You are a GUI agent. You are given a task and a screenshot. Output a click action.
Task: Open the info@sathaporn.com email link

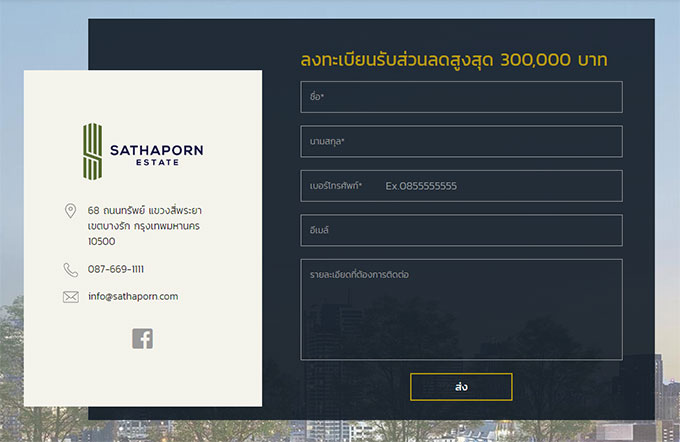[133, 296]
